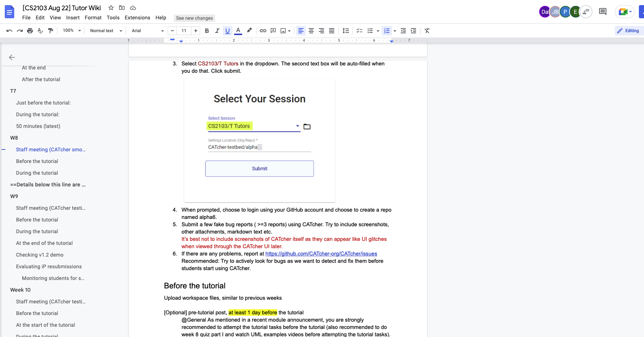644x337 pixels.
Task: Click the document title text
Action: 61,8
